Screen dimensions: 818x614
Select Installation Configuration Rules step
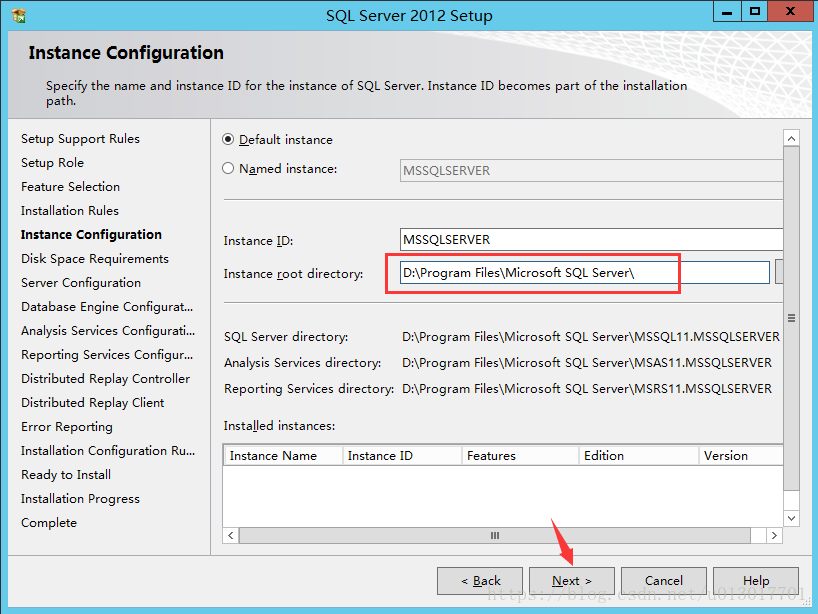tap(108, 451)
